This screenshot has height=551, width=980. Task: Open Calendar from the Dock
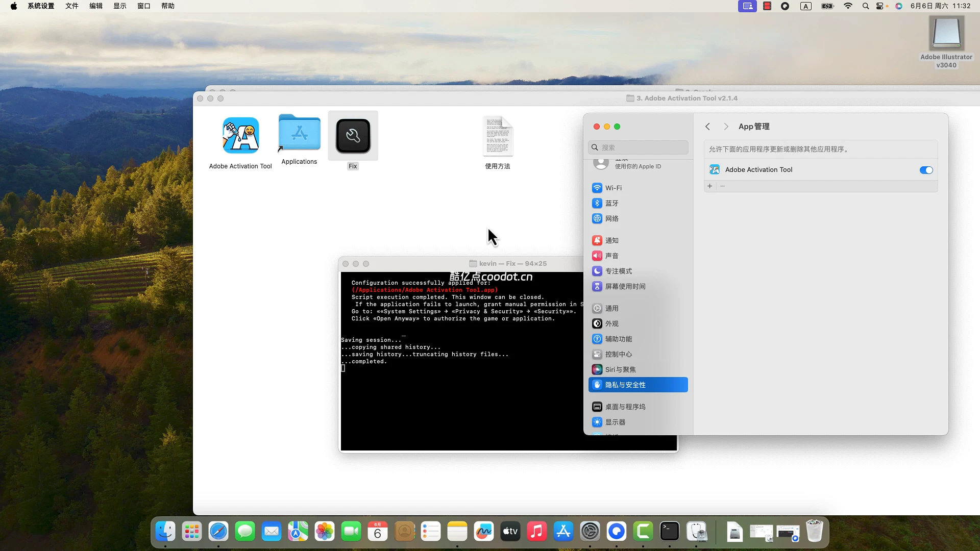pos(378,532)
